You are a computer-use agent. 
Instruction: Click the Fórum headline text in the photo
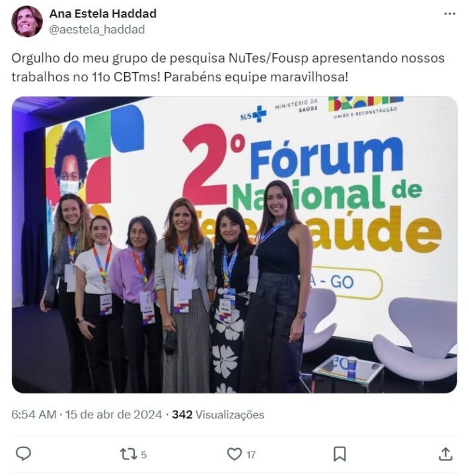(327, 158)
